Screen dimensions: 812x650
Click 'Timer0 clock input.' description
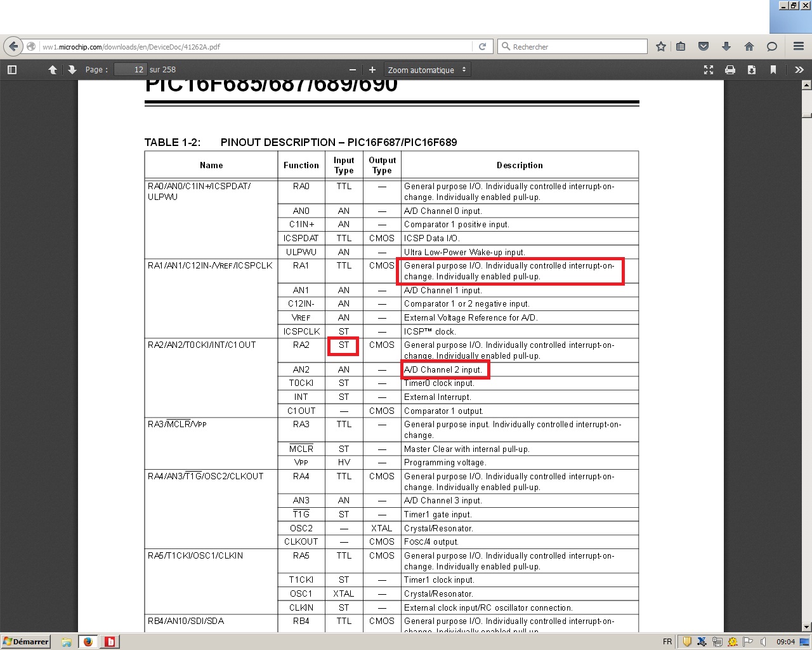point(439,383)
